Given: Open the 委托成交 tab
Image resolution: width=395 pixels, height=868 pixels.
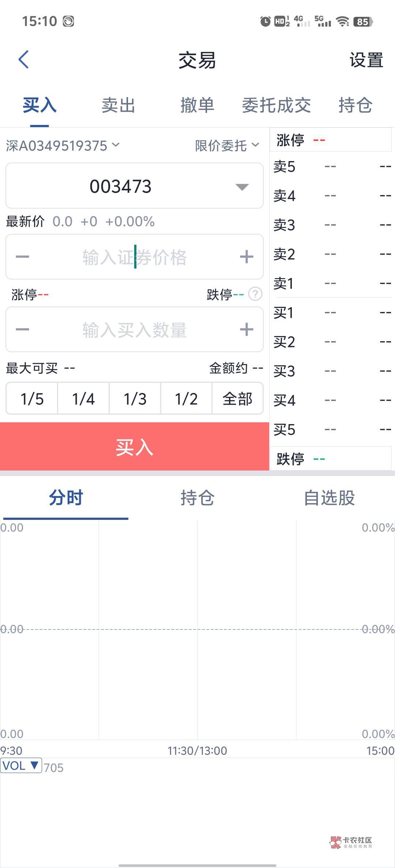Looking at the screenshot, I should point(276,106).
